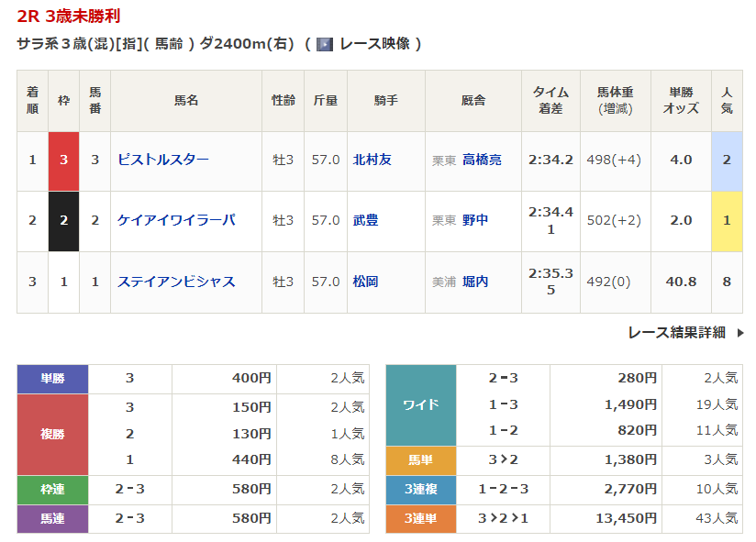Open horse ステイアンビシャス page
Image resolution: width=756 pixels, height=542 pixels.
point(176,282)
